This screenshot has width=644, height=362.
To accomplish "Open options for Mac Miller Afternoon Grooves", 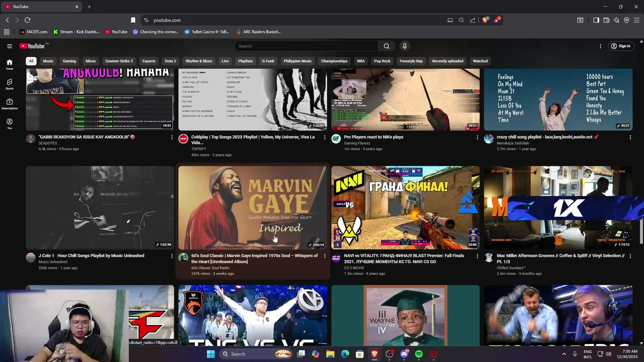I will (630, 256).
